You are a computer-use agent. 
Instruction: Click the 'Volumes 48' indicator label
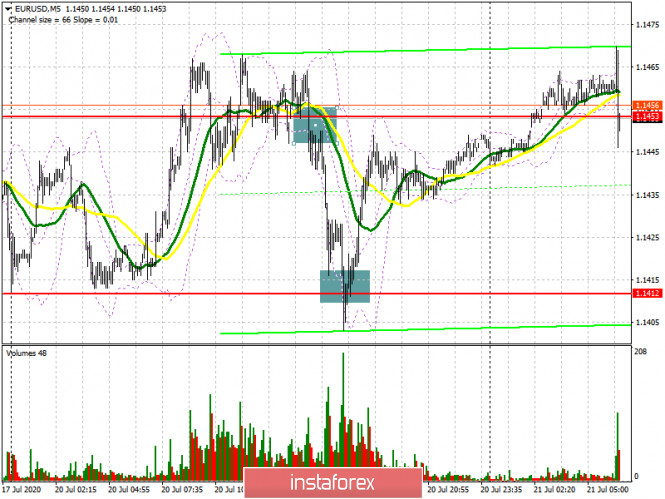pos(26,353)
